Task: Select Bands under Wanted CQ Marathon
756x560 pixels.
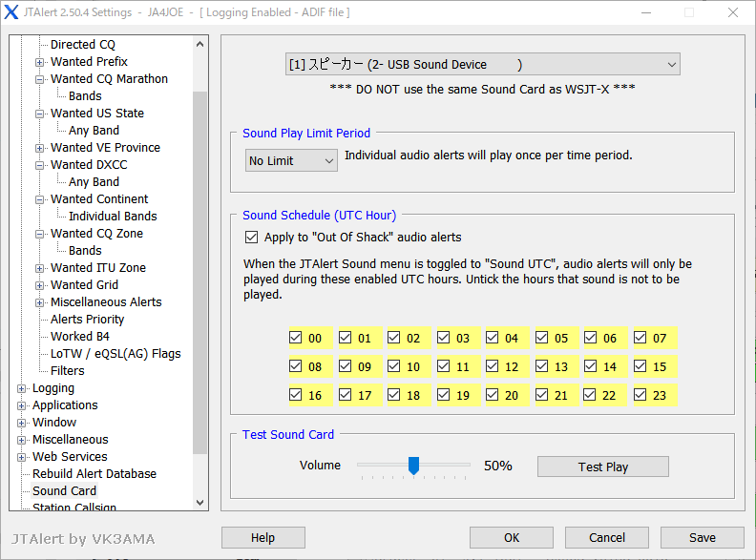Action: tap(85, 96)
